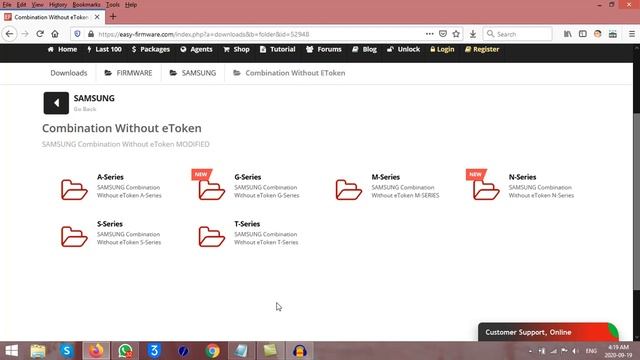Click the Login link

point(442,49)
